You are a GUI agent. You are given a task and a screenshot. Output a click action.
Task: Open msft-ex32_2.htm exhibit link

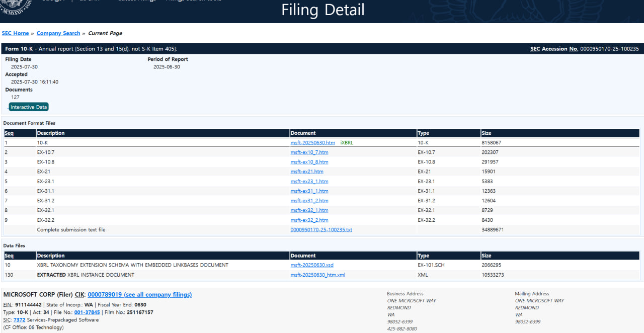309,220
